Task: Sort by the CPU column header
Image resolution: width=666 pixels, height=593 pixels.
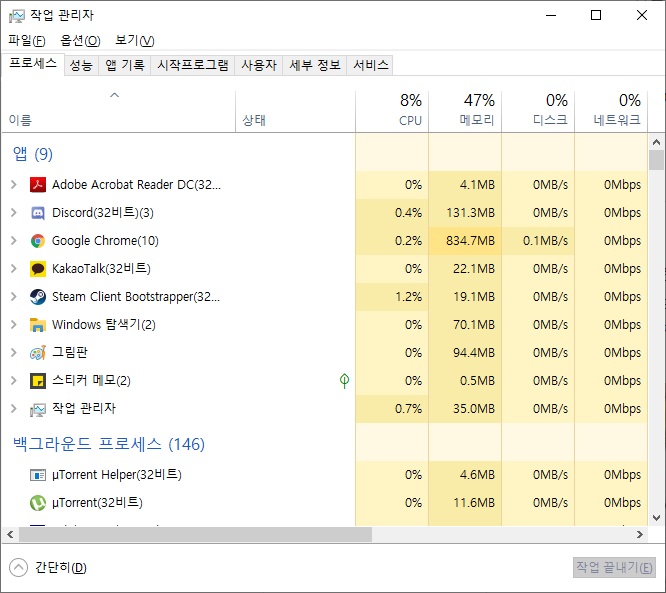Action: coord(392,111)
